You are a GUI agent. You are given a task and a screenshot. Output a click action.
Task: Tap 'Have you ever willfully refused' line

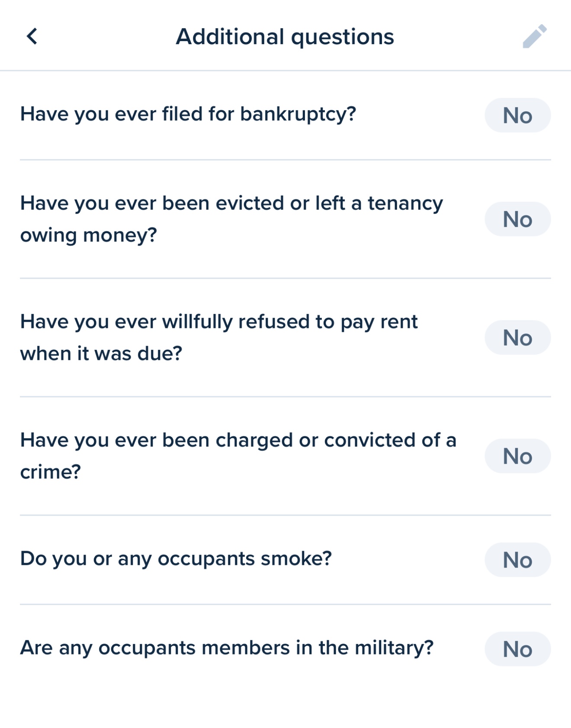click(x=219, y=322)
